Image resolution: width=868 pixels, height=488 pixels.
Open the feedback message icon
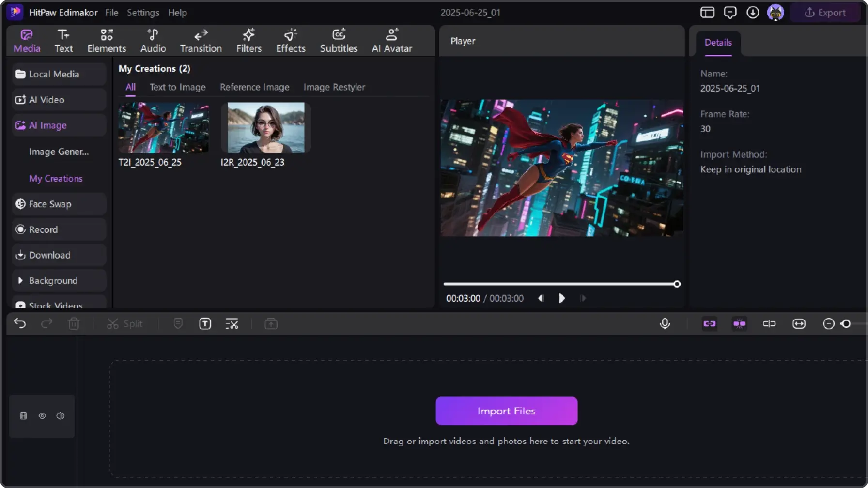(730, 13)
